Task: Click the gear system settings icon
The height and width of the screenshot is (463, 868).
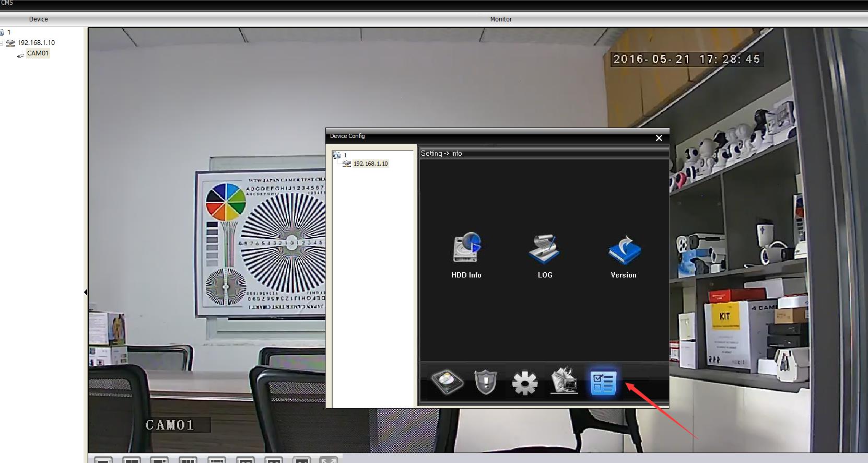Action: coord(525,383)
